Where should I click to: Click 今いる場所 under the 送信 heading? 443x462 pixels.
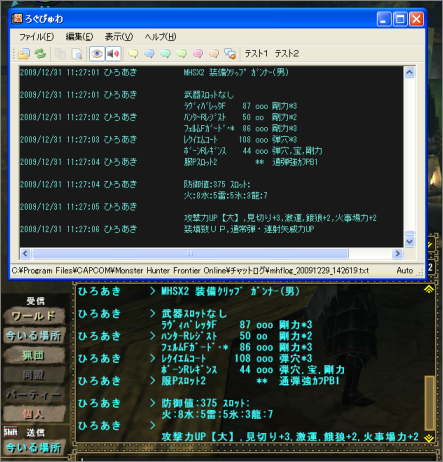[34, 447]
